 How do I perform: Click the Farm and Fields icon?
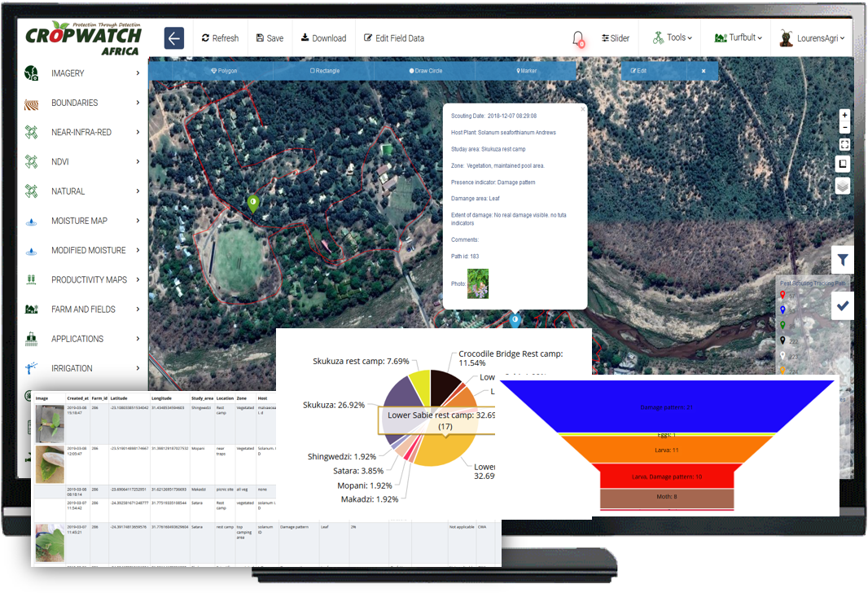(x=32, y=309)
